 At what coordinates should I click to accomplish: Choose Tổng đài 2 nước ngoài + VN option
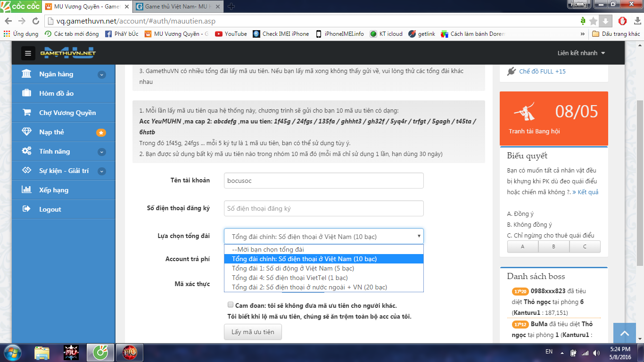pos(309,287)
